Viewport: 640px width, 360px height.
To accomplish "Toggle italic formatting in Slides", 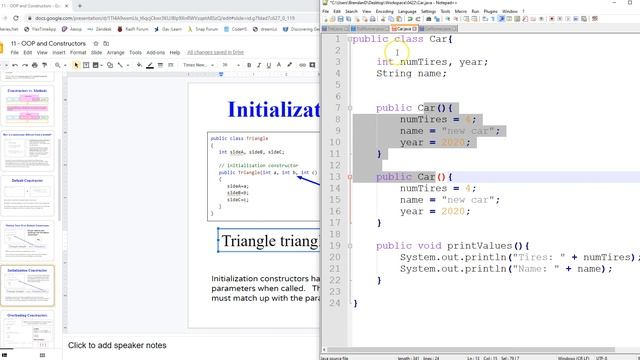I will pyautogui.click(x=259, y=65).
